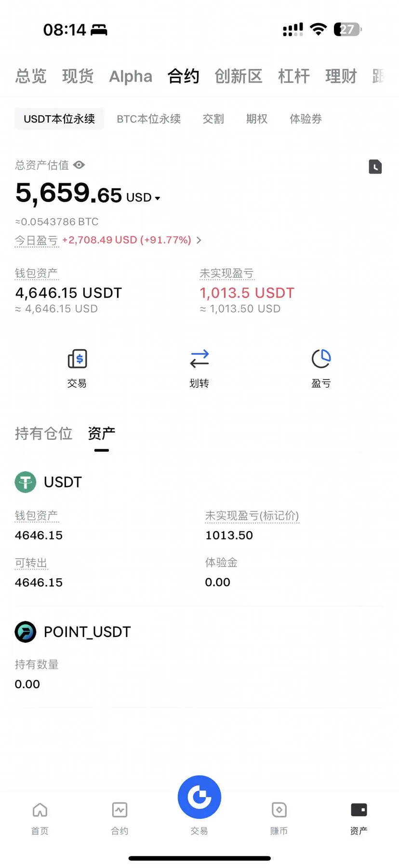
Task: Go to 首页 home in bottom bar
Action: click(40, 819)
